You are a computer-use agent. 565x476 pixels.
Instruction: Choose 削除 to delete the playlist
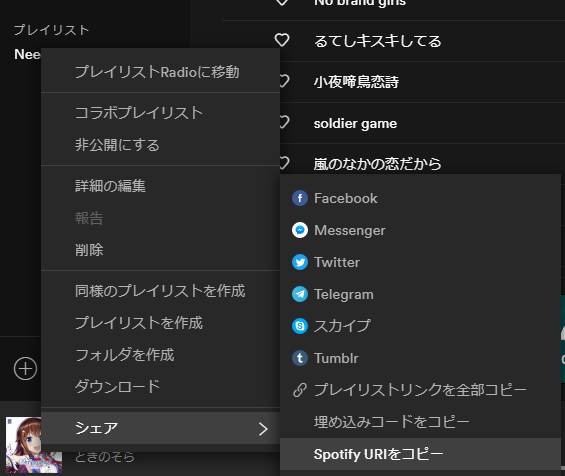coord(160,250)
